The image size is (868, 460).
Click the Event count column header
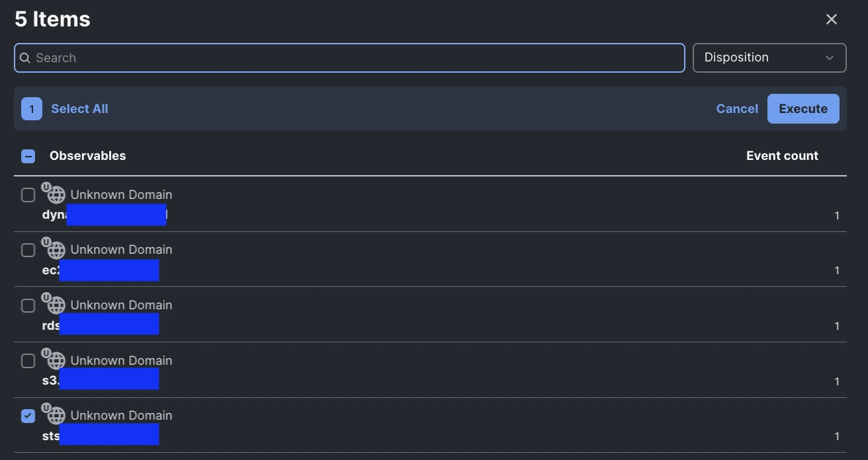(782, 155)
